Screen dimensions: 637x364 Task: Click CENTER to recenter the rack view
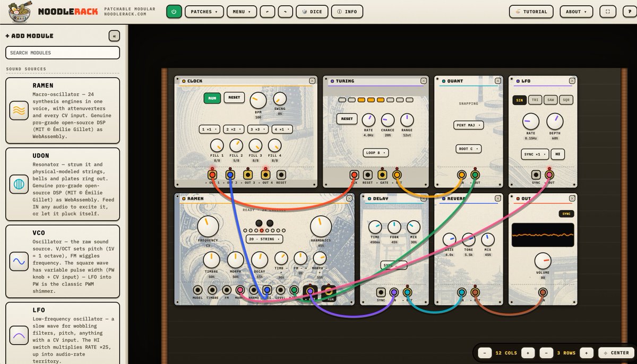(x=616, y=353)
